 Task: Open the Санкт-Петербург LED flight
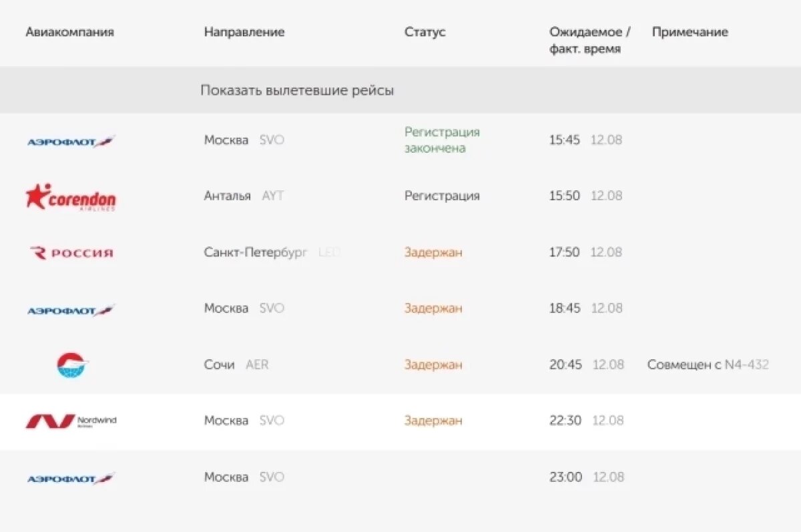(256, 252)
